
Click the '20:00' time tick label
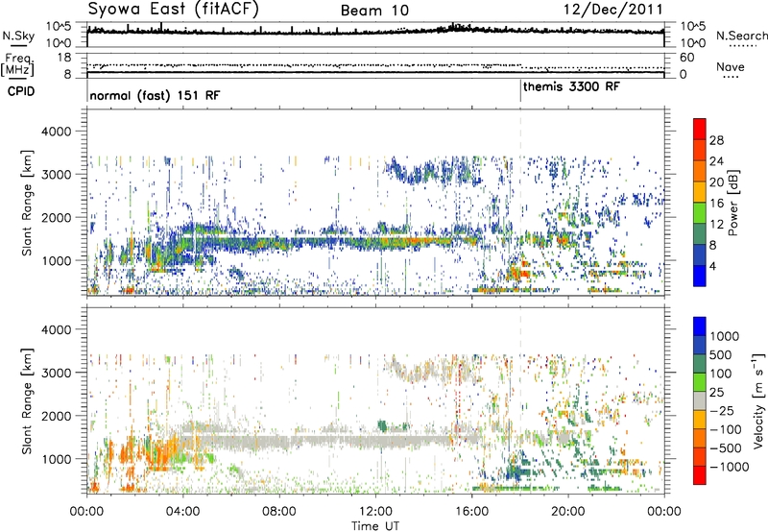[x=568, y=512]
